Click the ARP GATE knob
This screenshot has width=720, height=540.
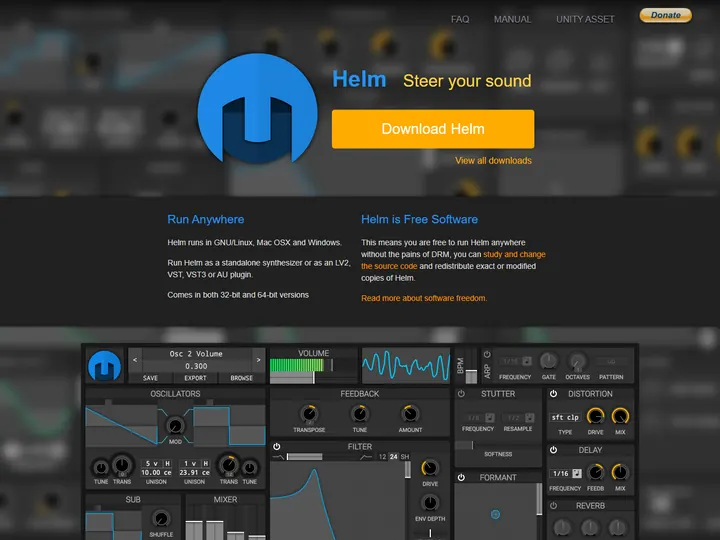(x=548, y=361)
